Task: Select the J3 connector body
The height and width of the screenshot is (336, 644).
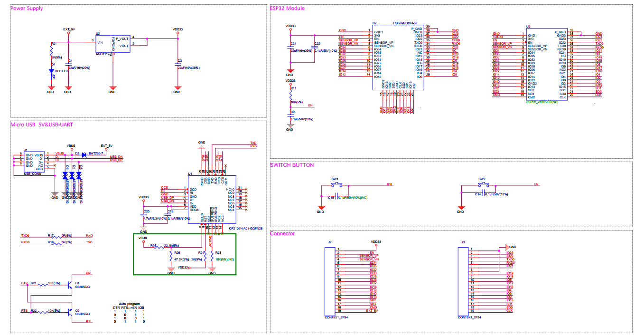Action: point(463,280)
